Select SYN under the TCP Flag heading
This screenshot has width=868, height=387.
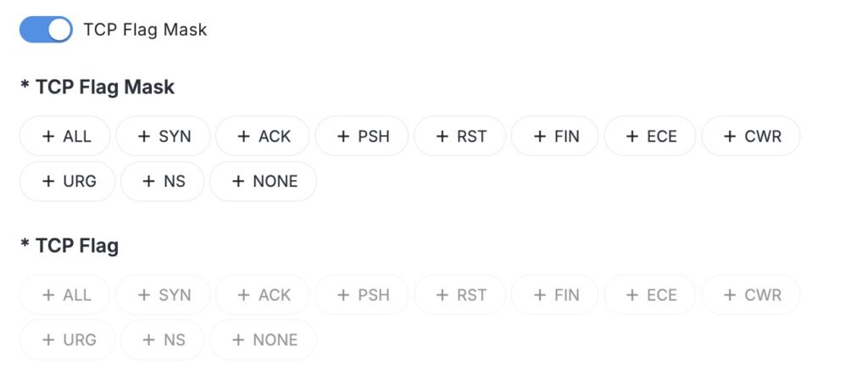point(164,294)
